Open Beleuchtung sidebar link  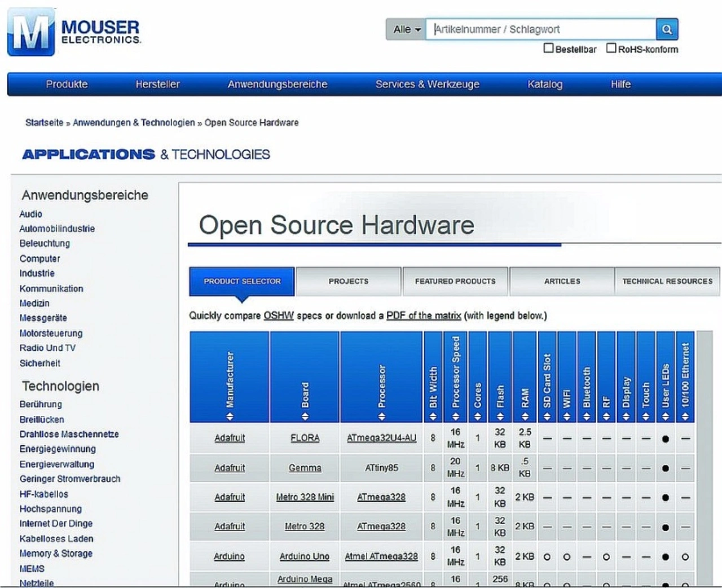(45, 243)
